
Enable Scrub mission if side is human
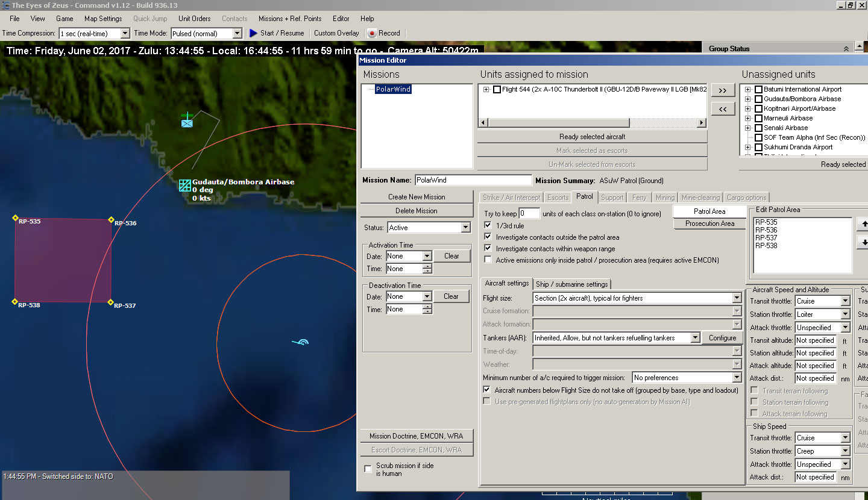368,469
